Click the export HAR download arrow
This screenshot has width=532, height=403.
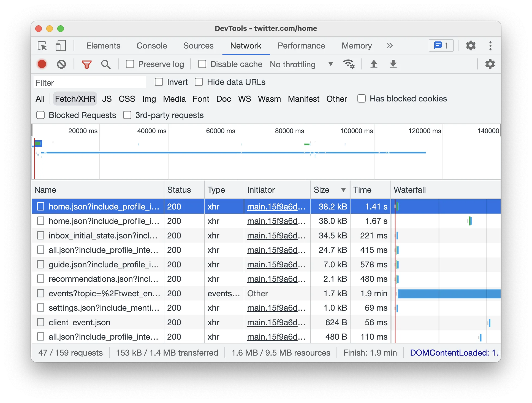point(393,64)
